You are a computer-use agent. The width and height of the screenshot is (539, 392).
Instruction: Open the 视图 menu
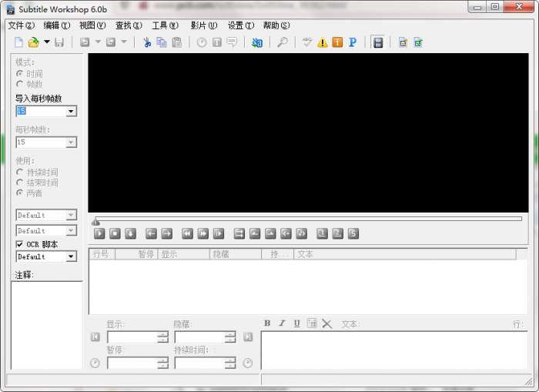pos(92,25)
